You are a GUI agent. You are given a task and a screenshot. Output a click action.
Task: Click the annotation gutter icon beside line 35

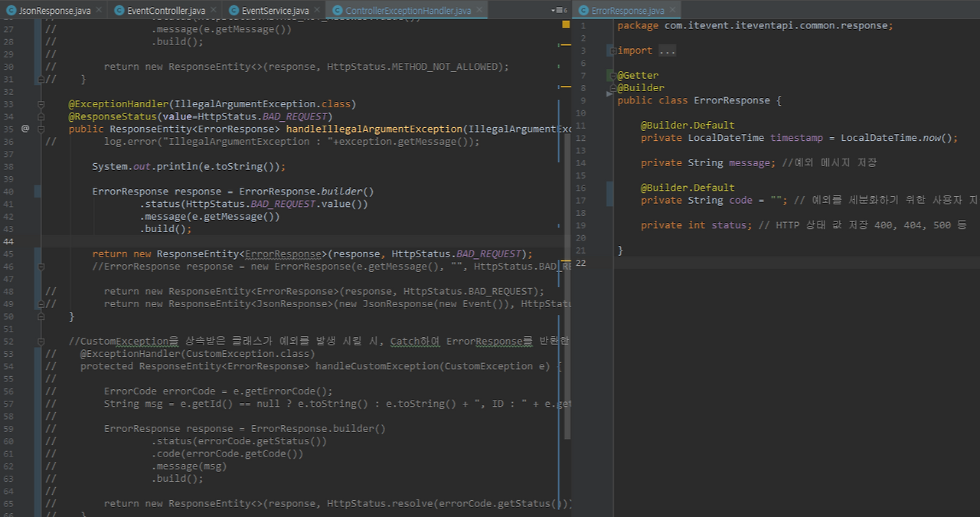click(24, 128)
